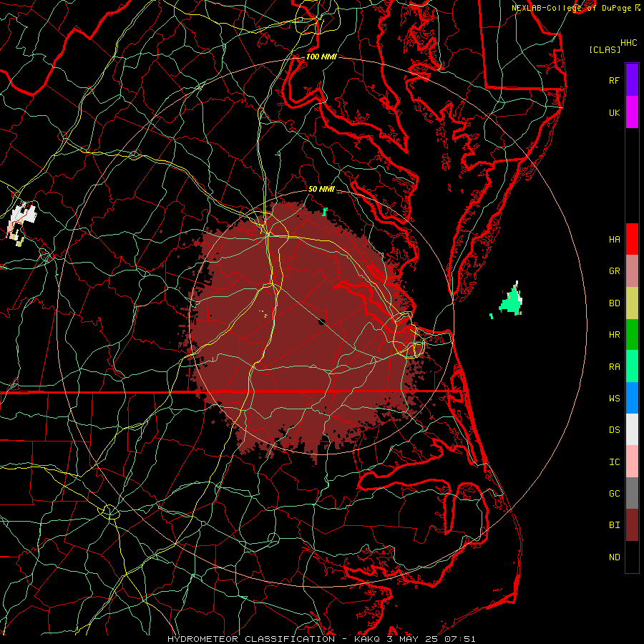Click the 'RA' legend label

coord(614,366)
